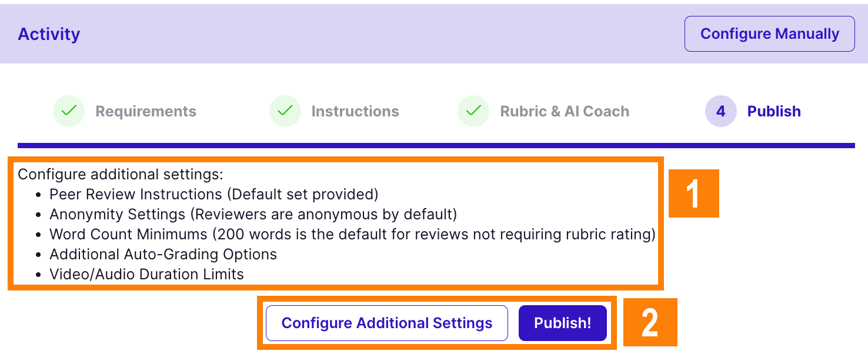Select the Publish step label
Viewport: 868px width, 354px height.
[774, 111]
